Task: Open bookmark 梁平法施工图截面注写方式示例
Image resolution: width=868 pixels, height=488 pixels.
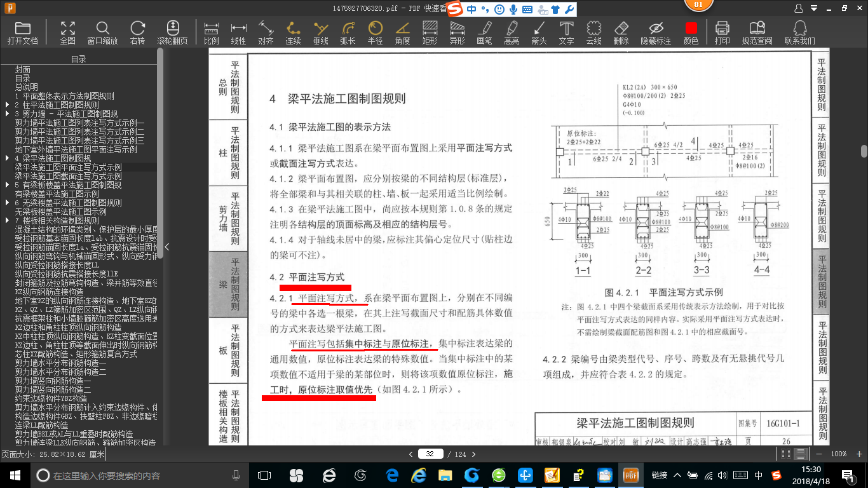Action: click(x=69, y=176)
